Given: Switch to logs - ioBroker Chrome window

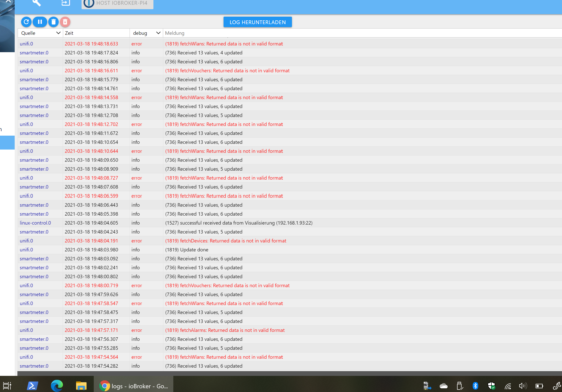Looking at the screenshot, I should point(134,386).
